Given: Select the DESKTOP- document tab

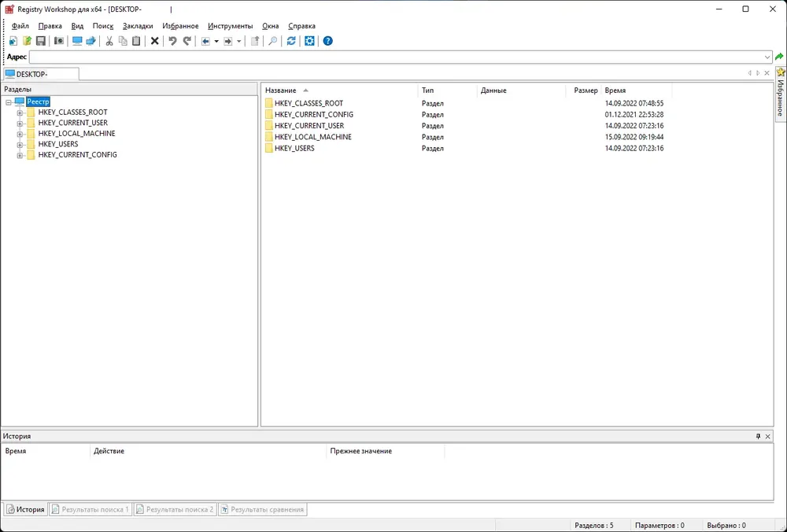Looking at the screenshot, I should point(41,74).
